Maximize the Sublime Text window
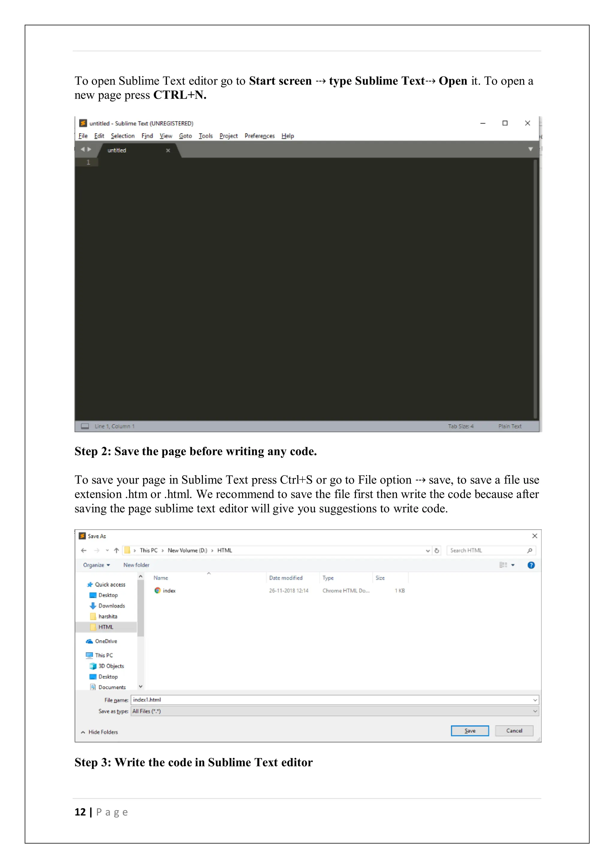This screenshot has height=868, width=614. click(505, 123)
